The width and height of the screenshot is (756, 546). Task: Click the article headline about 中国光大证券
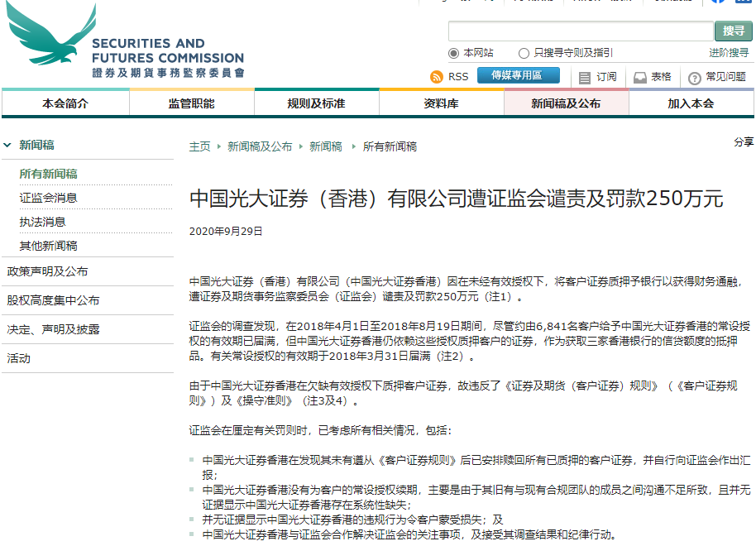[x=456, y=199]
